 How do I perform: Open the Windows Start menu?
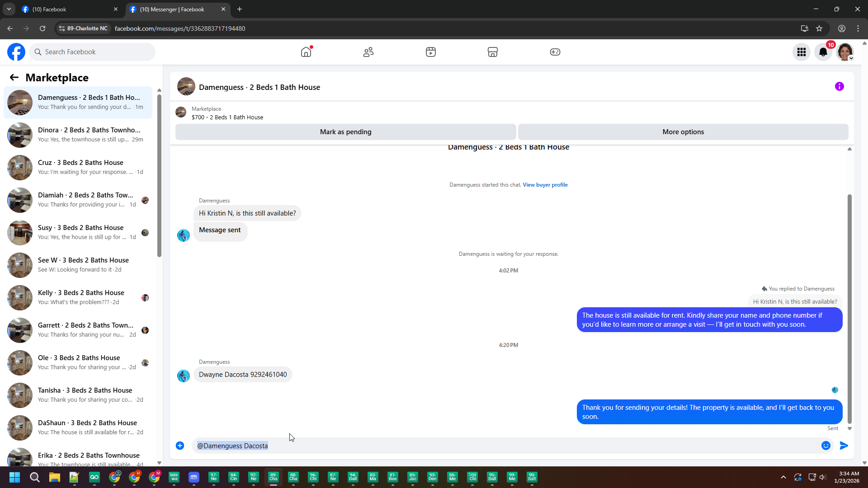(14, 477)
